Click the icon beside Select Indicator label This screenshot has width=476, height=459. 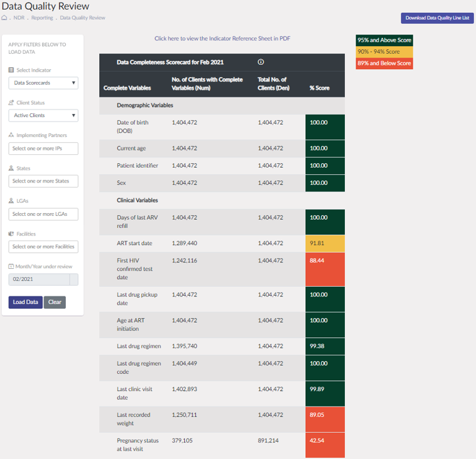pyautogui.click(x=12, y=70)
